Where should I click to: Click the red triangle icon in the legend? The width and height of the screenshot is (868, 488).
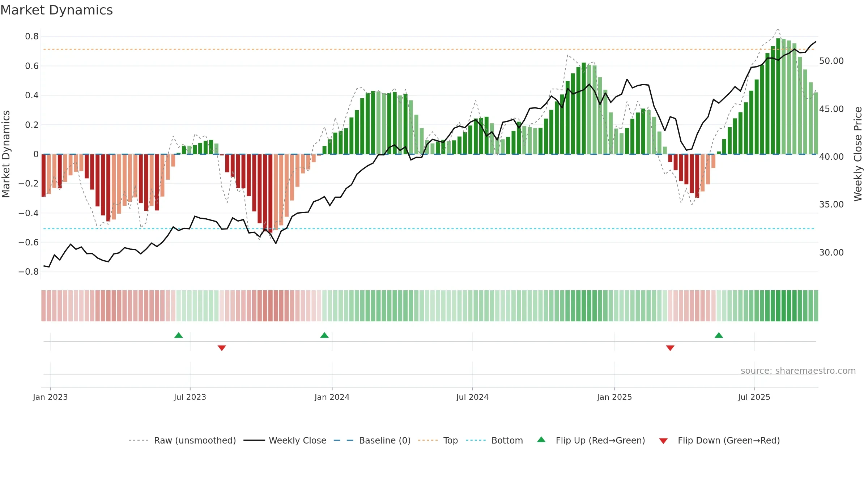(663, 441)
